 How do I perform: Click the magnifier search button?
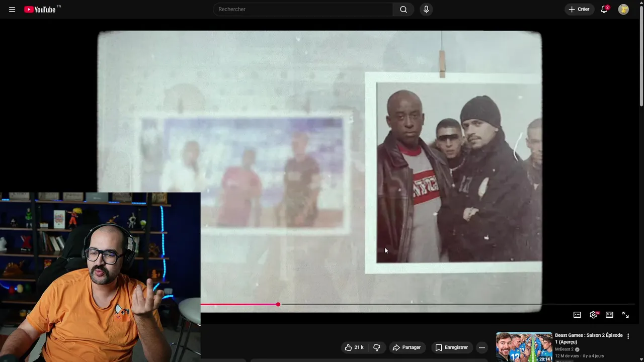[x=404, y=9]
